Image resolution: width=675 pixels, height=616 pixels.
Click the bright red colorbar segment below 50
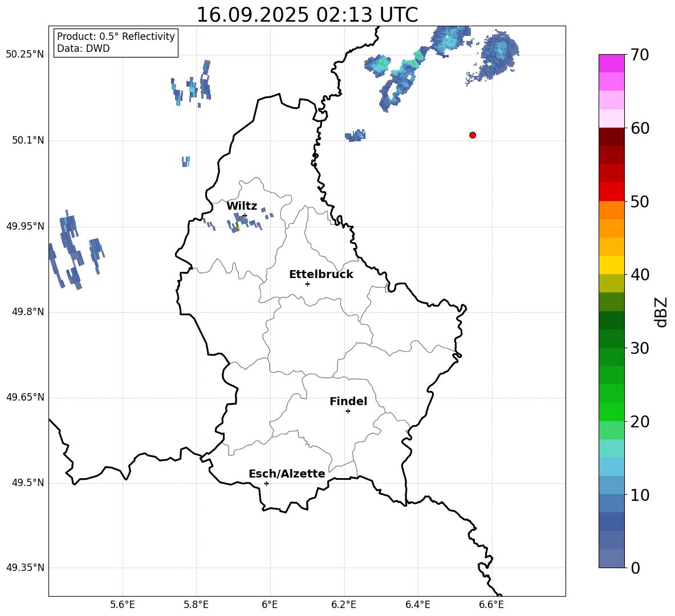click(611, 192)
